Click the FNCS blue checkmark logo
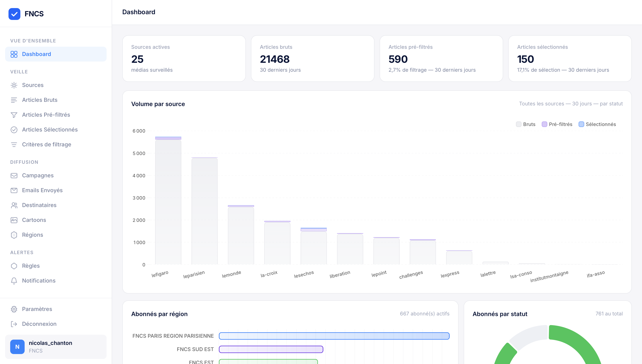The height and width of the screenshot is (364, 642). 14,14
